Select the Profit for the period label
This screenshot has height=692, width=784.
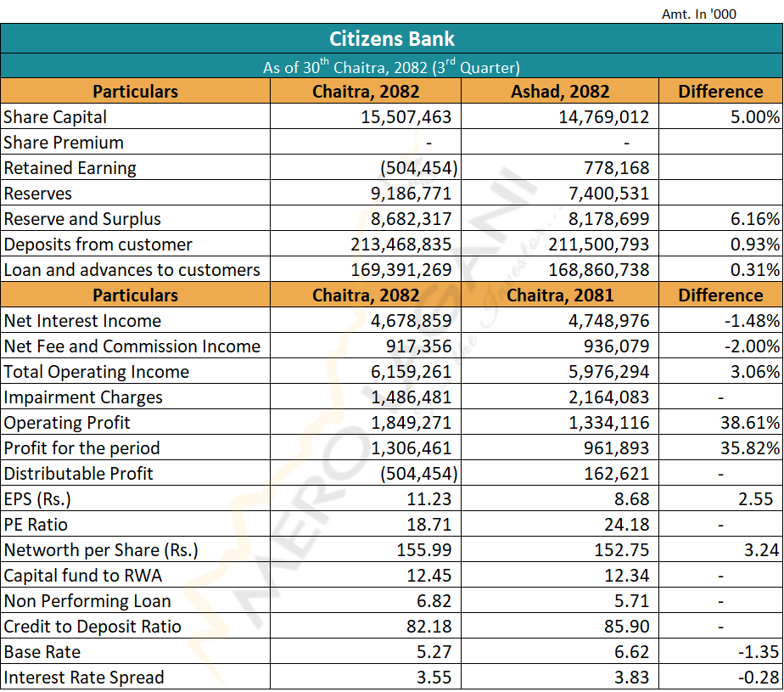(81, 448)
